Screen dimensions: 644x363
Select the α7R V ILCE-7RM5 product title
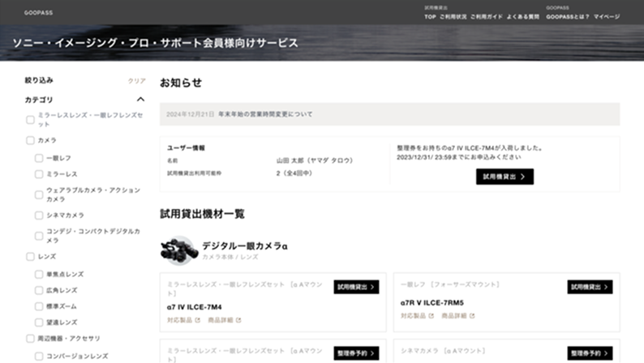pyautogui.click(x=432, y=303)
